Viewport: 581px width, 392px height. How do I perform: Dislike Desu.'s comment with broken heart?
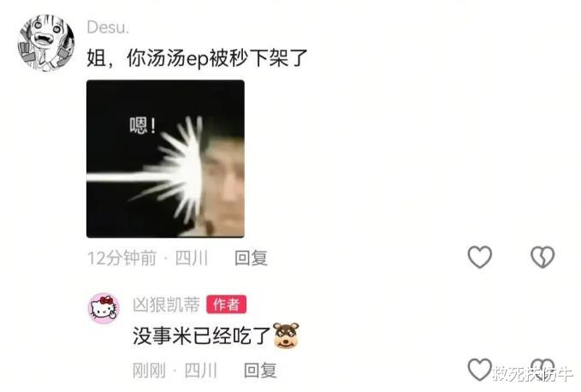click(542, 257)
